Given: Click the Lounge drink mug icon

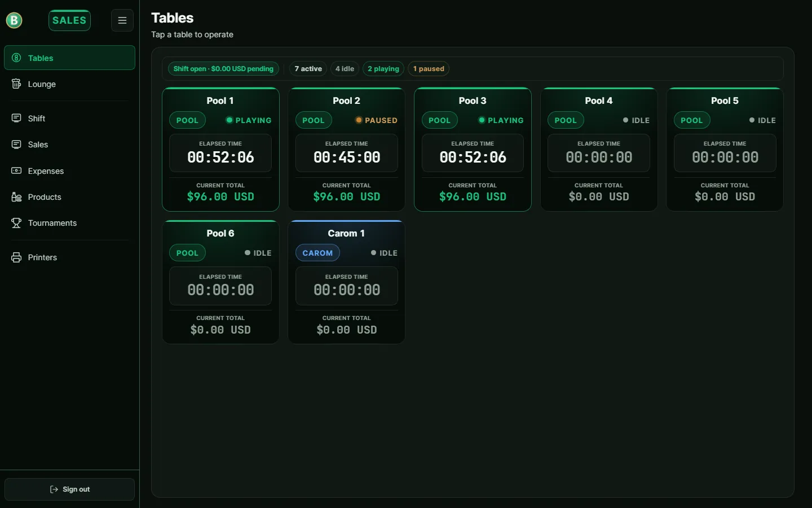Looking at the screenshot, I should (x=16, y=84).
